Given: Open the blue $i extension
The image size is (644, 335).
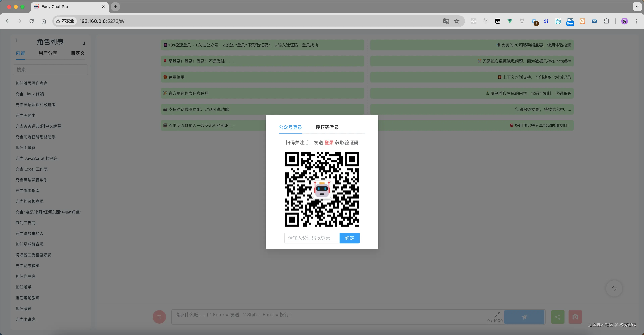Looking at the screenshot, I should 546,21.
